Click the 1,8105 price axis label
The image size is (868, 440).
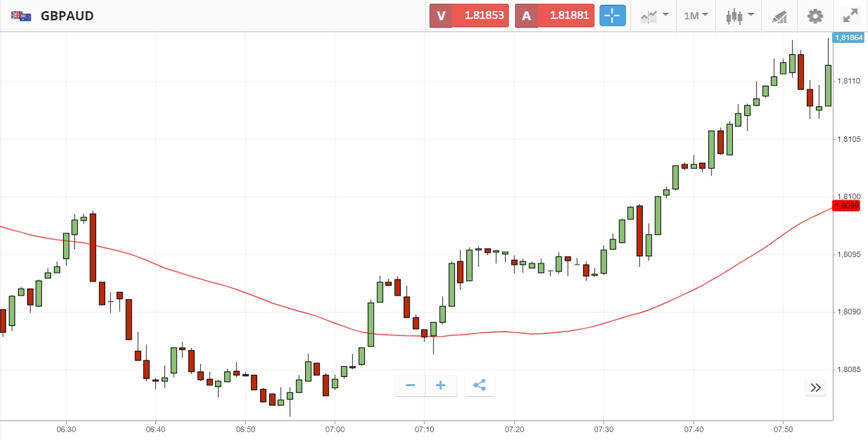point(849,140)
